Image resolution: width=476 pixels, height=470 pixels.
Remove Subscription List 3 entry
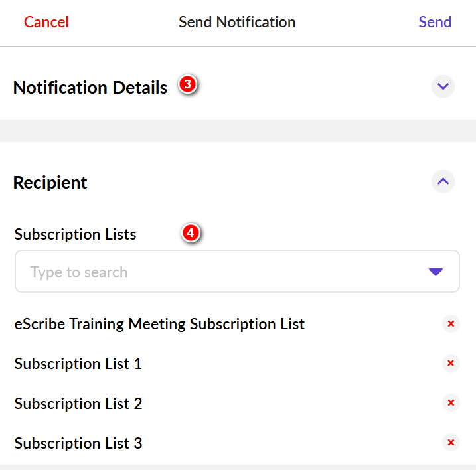click(451, 443)
